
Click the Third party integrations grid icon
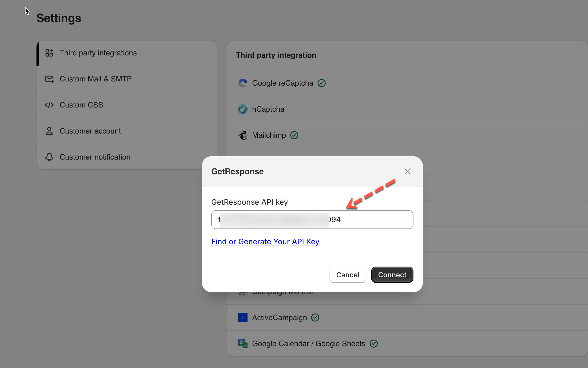(x=49, y=53)
